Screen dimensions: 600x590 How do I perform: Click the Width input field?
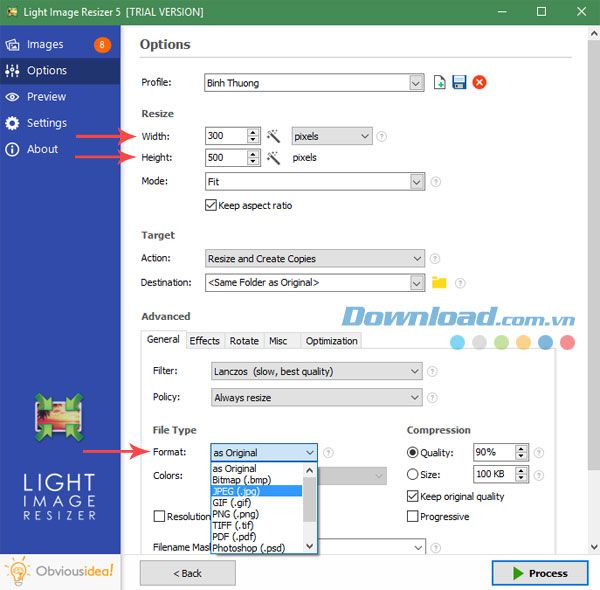coord(226,136)
